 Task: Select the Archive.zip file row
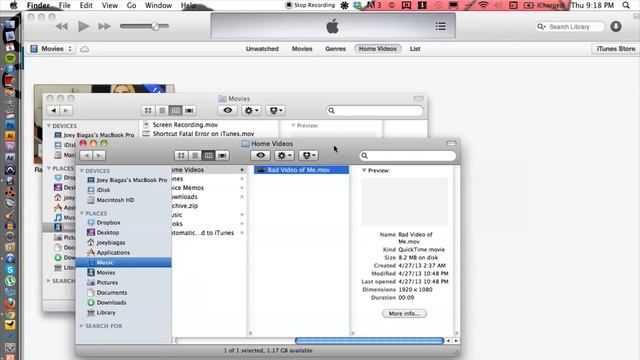(x=209, y=206)
